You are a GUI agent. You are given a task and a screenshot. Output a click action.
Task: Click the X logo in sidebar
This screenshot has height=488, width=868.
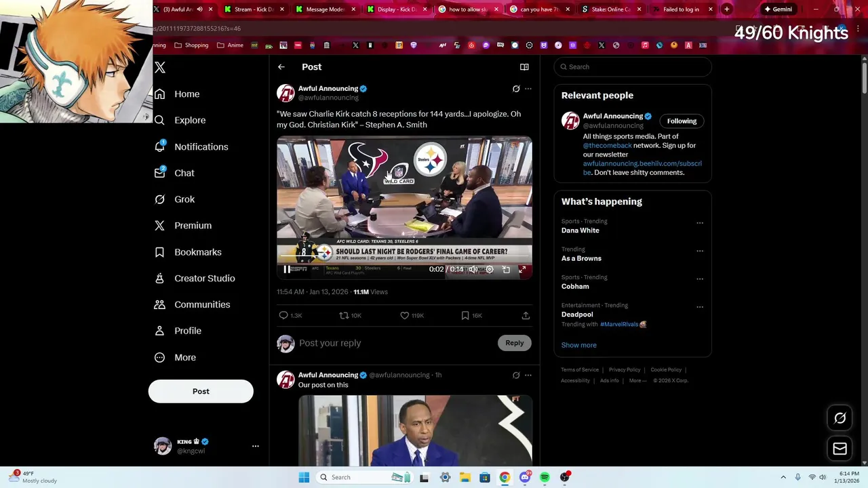pos(160,68)
